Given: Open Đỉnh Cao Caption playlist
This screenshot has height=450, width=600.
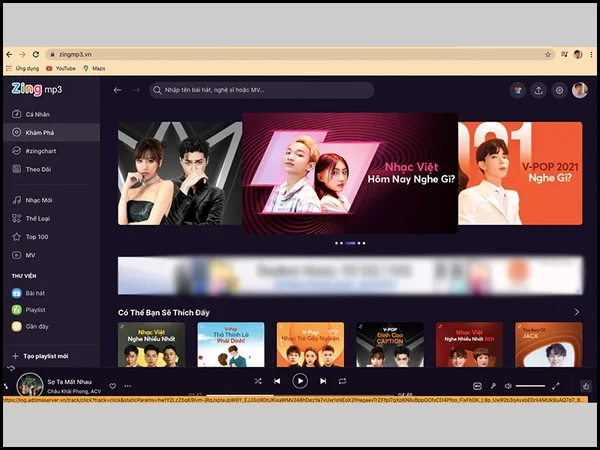Looking at the screenshot, I should [390, 345].
